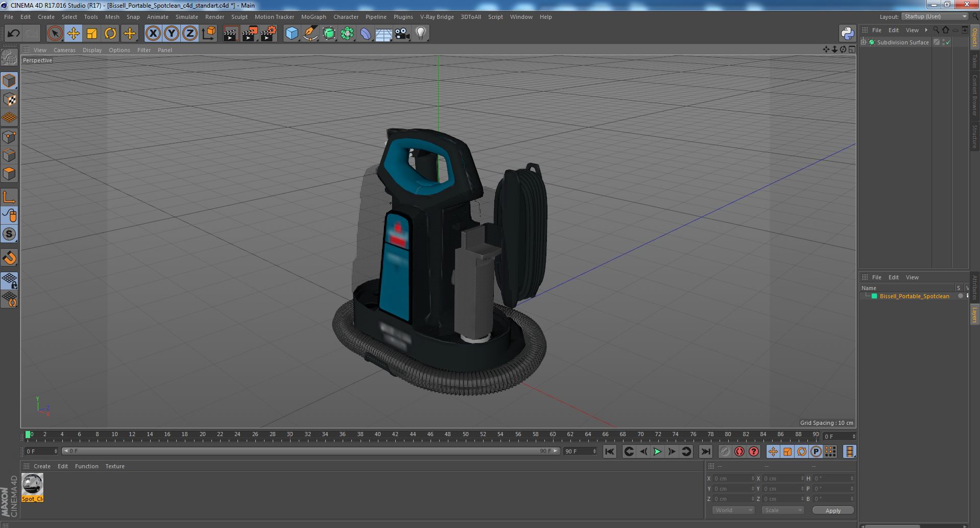This screenshot has width=980, height=528.
Task: Click the green Subdivision Surface generator icon
Action: click(329, 34)
